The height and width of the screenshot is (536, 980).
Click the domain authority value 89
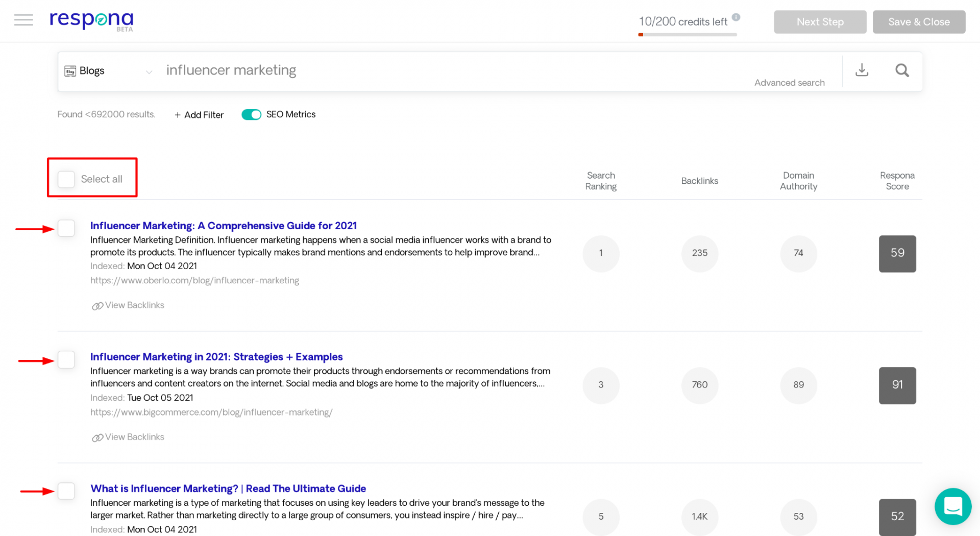(x=798, y=385)
